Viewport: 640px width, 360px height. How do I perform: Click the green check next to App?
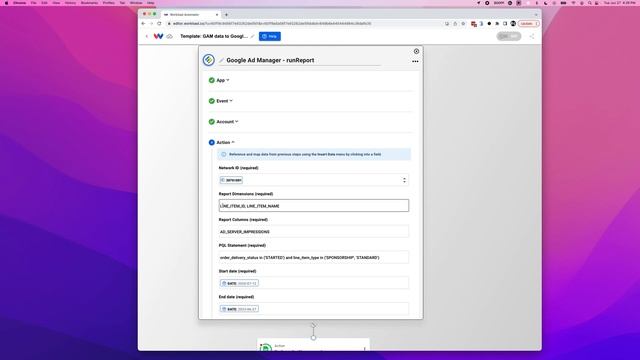(211, 80)
